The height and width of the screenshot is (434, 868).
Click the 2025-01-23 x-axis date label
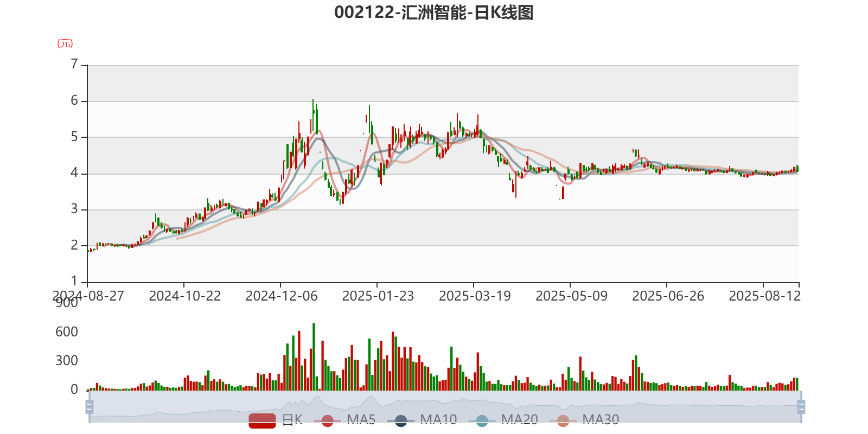(378, 296)
